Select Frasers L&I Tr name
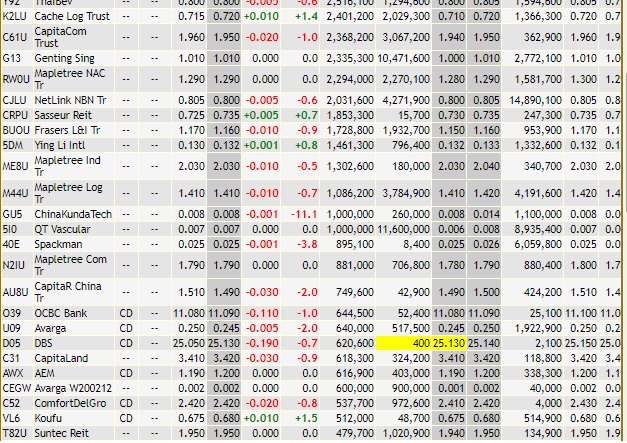The height and width of the screenshot is (443, 627). coord(67,130)
